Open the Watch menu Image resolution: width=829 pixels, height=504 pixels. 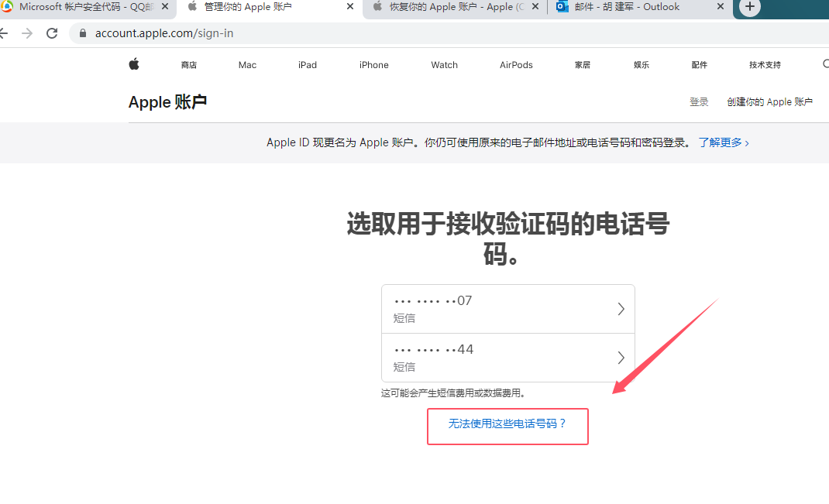tap(444, 65)
